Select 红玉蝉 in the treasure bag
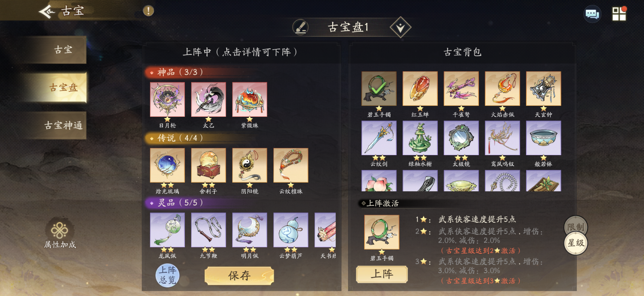Screen dimensions: 644x296 [x=420, y=88]
